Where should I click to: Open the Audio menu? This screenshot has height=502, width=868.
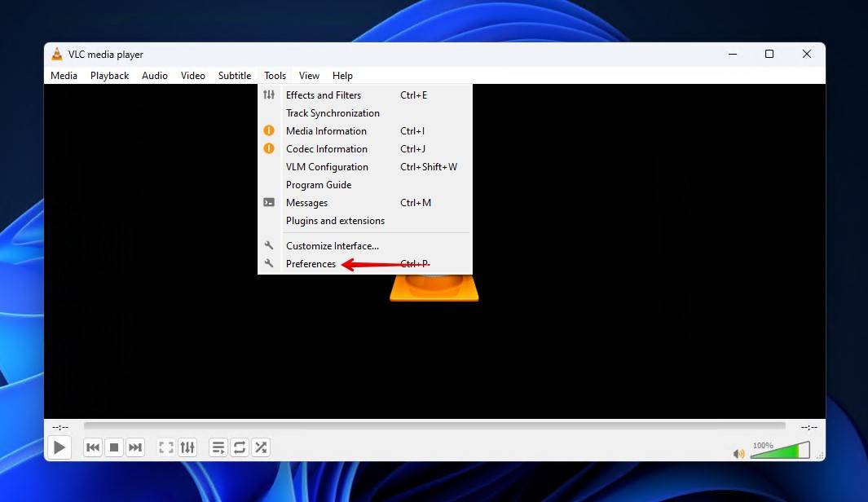coord(154,76)
